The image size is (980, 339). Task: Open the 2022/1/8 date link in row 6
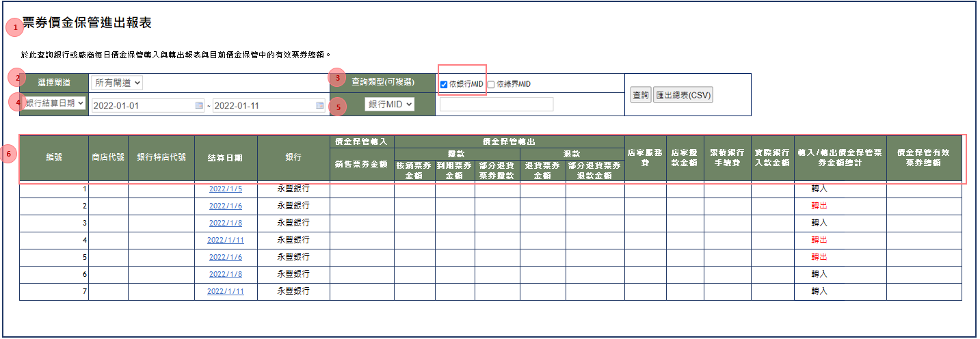[x=226, y=274]
